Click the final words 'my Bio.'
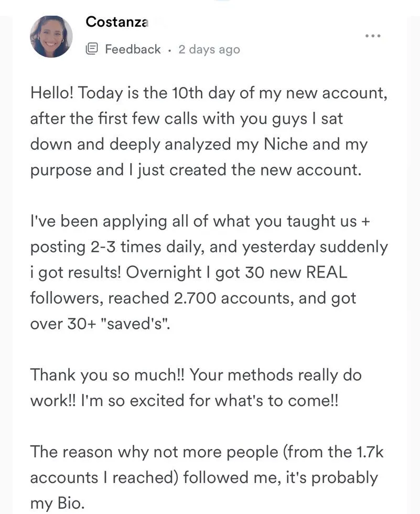The height and width of the screenshot is (514, 420). coord(57,503)
